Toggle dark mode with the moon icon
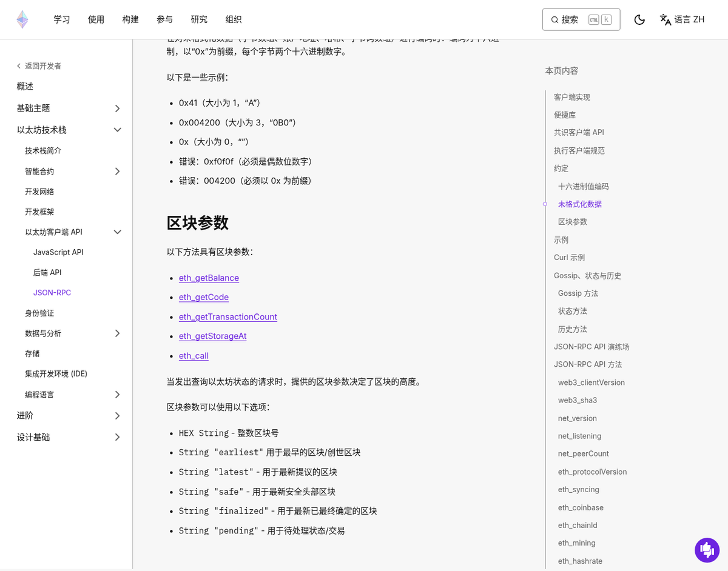 [x=639, y=19]
